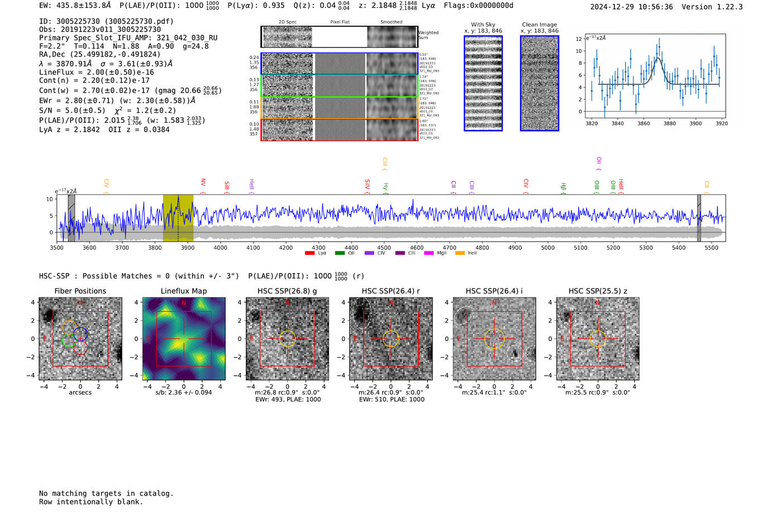Click the magenta OII line marker label
The width and height of the screenshot is (782, 532).
(599, 163)
